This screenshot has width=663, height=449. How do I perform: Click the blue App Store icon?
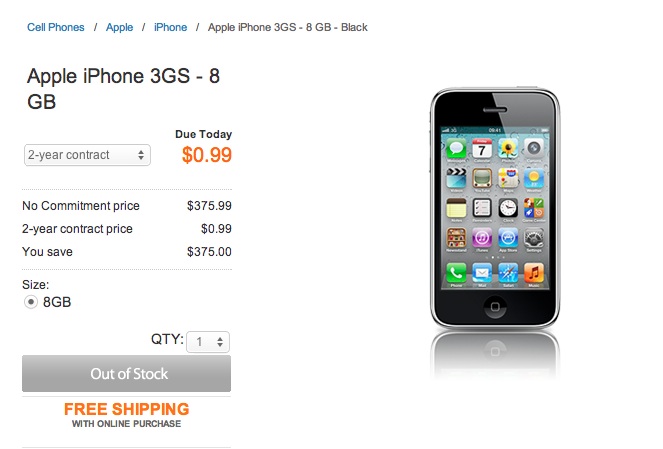click(x=508, y=238)
